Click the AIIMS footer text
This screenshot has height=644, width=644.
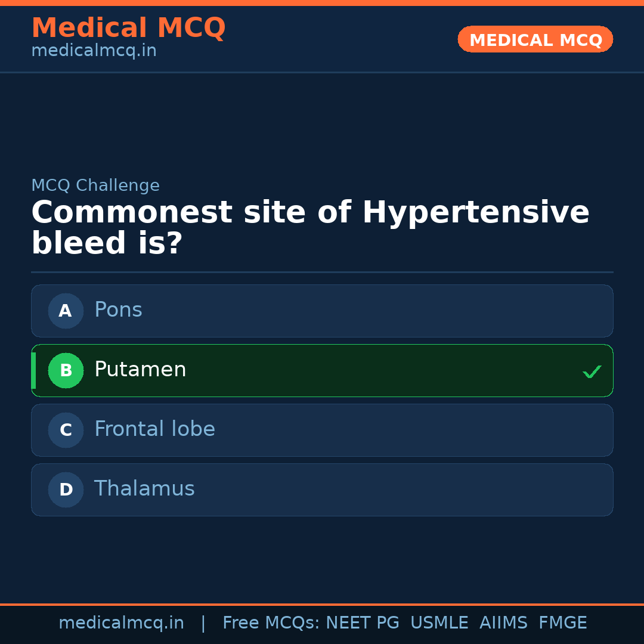[x=503, y=623]
